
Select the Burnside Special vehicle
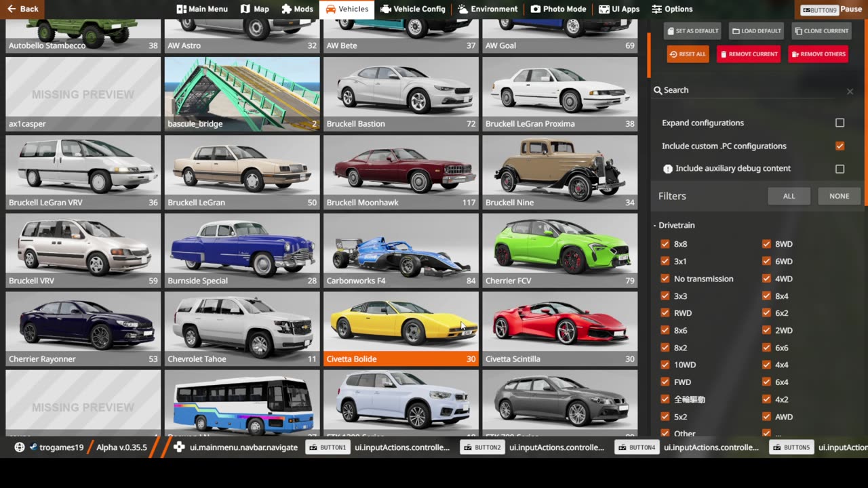click(x=242, y=251)
